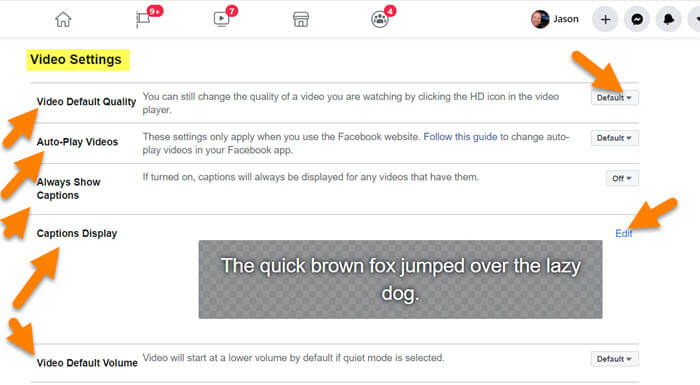Open the Watch video icon
700x385 pixels.
[221, 19]
